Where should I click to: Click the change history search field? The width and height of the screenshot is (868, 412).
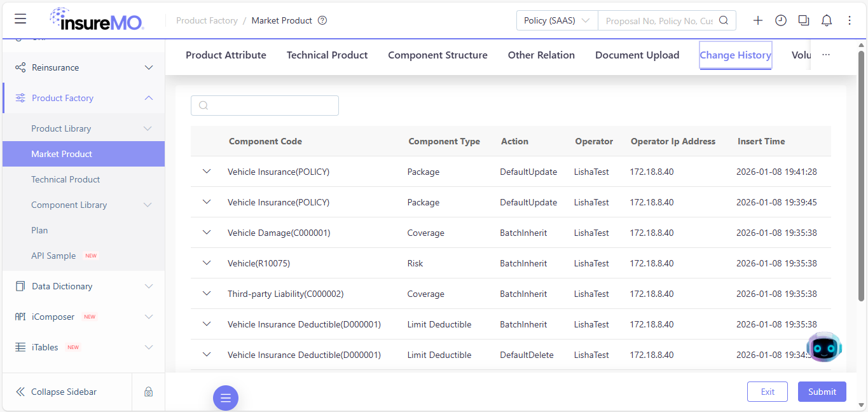coord(265,106)
